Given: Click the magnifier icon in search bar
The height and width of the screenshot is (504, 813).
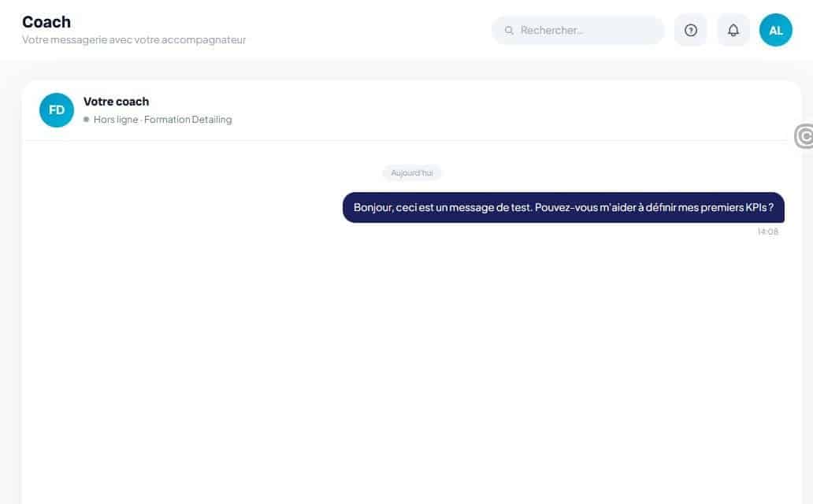Looking at the screenshot, I should pyautogui.click(x=509, y=30).
